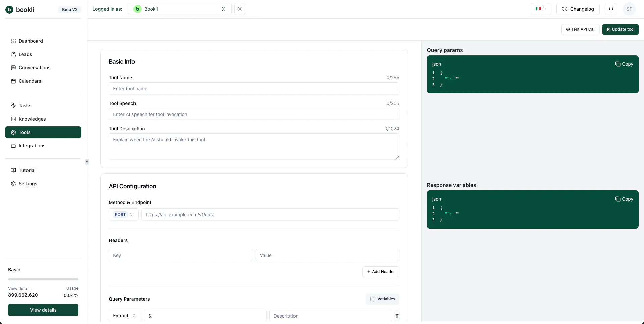The image size is (644, 324).
Task: Open the Dashboard page
Action: pyautogui.click(x=43, y=41)
